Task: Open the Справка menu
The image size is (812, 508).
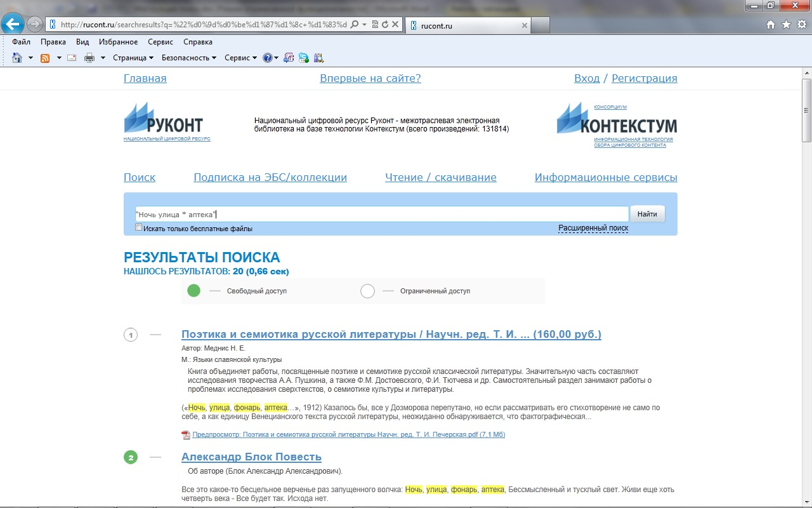Action: pyautogui.click(x=198, y=42)
